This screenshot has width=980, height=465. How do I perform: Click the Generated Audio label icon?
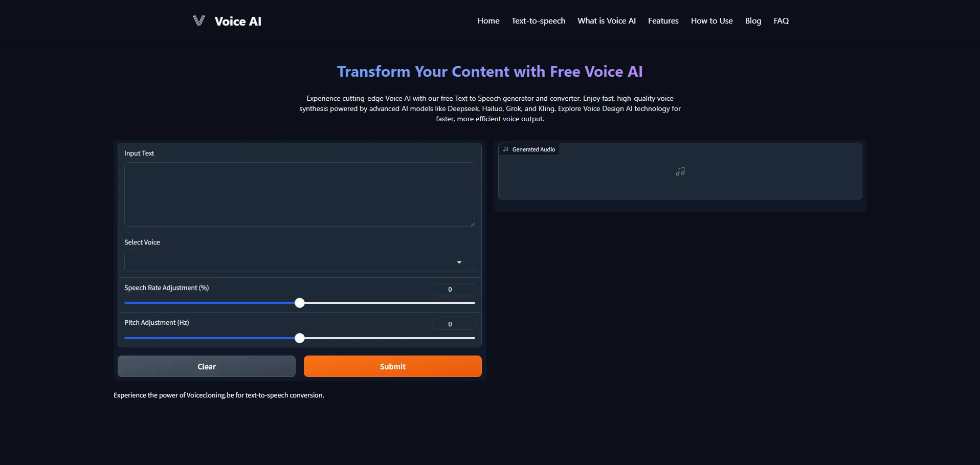tap(506, 149)
